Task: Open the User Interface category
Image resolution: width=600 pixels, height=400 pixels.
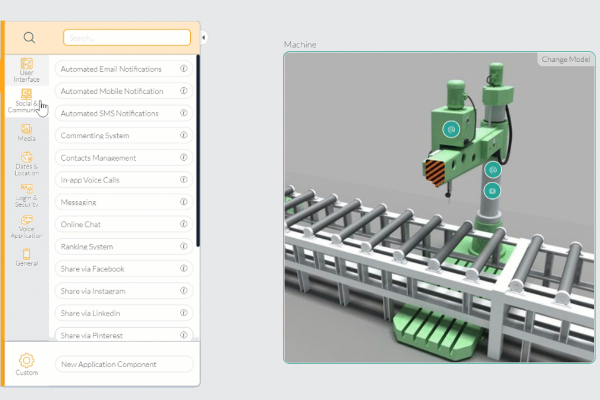Action: (27, 70)
